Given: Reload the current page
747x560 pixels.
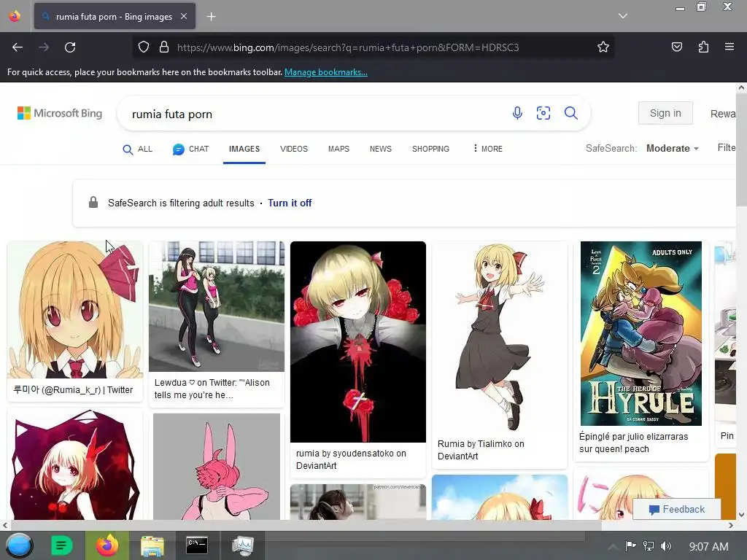Looking at the screenshot, I should pos(70,47).
